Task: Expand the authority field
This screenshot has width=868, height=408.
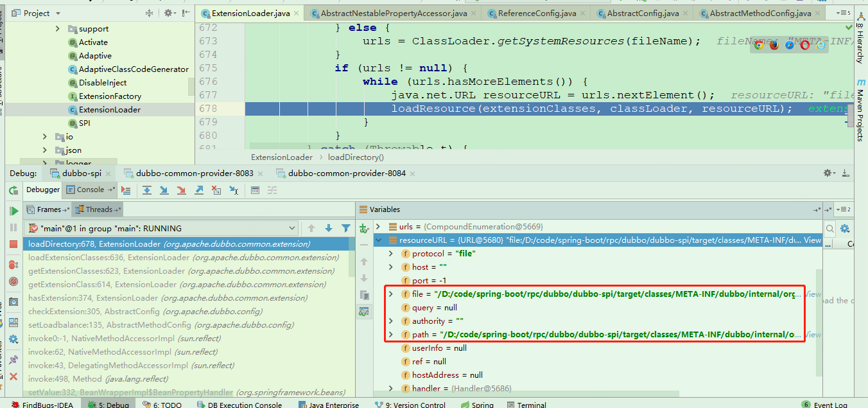Action: coord(391,321)
